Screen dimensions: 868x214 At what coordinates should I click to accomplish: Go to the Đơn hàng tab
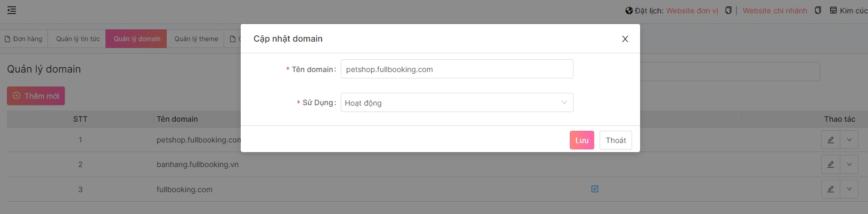(x=23, y=39)
